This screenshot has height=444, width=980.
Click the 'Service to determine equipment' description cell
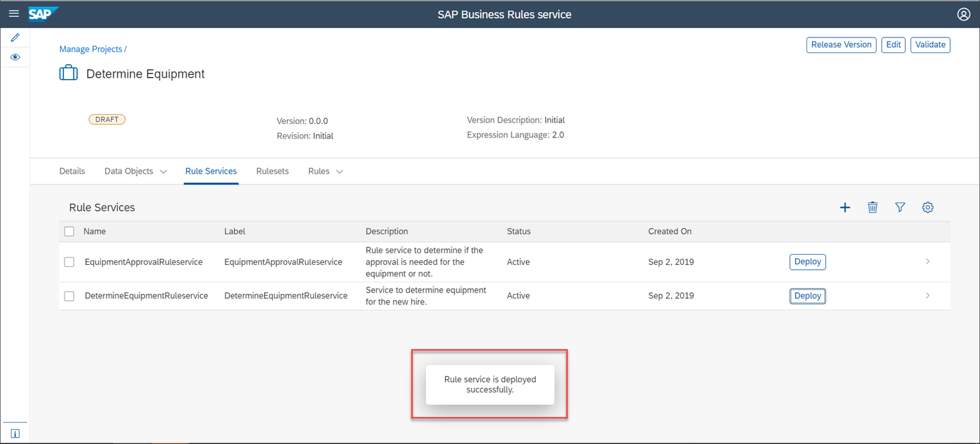[426, 296]
